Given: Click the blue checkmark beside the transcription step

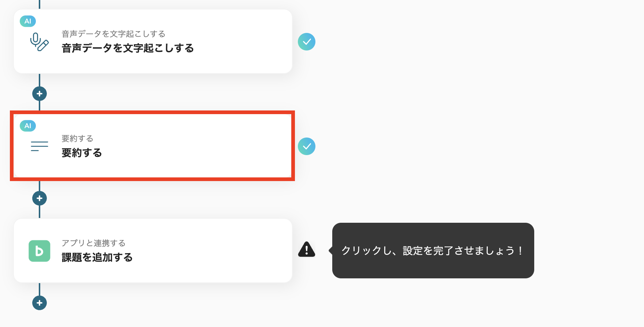Looking at the screenshot, I should pos(307,42).
